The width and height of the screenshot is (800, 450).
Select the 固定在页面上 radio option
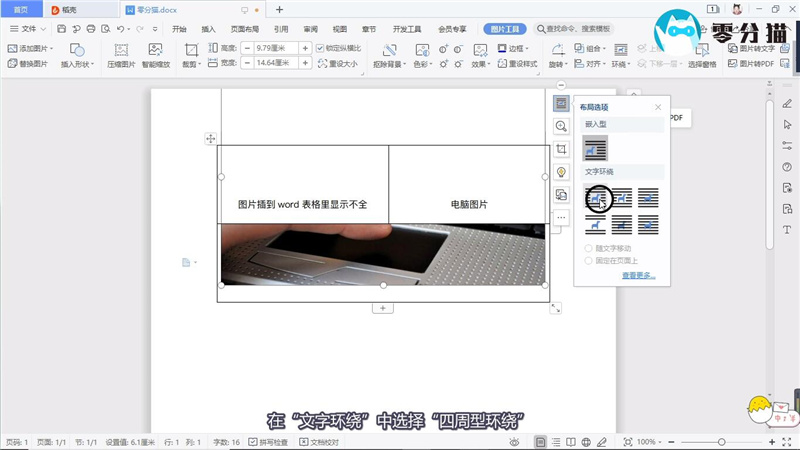[x=588, y=260]
